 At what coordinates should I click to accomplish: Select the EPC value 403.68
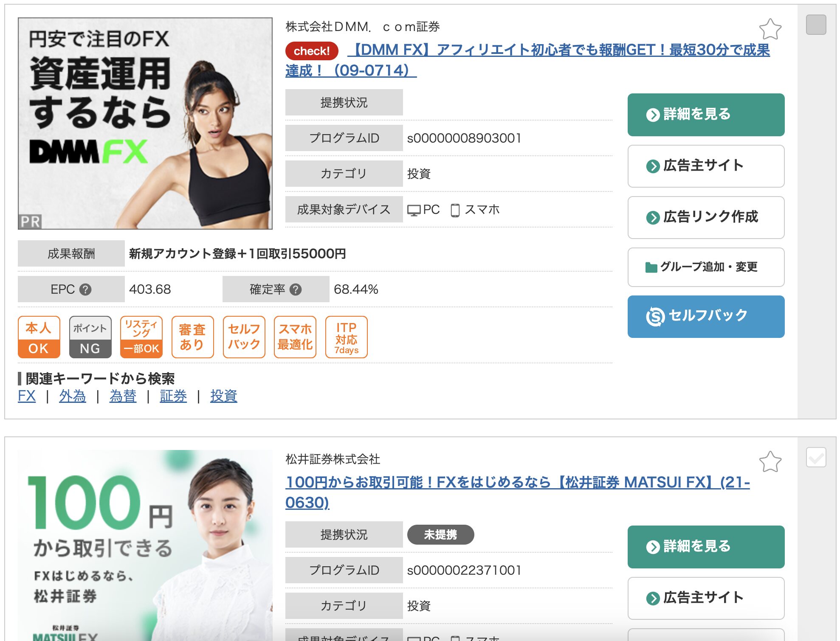pyautogui.click(x=150, y=290)
